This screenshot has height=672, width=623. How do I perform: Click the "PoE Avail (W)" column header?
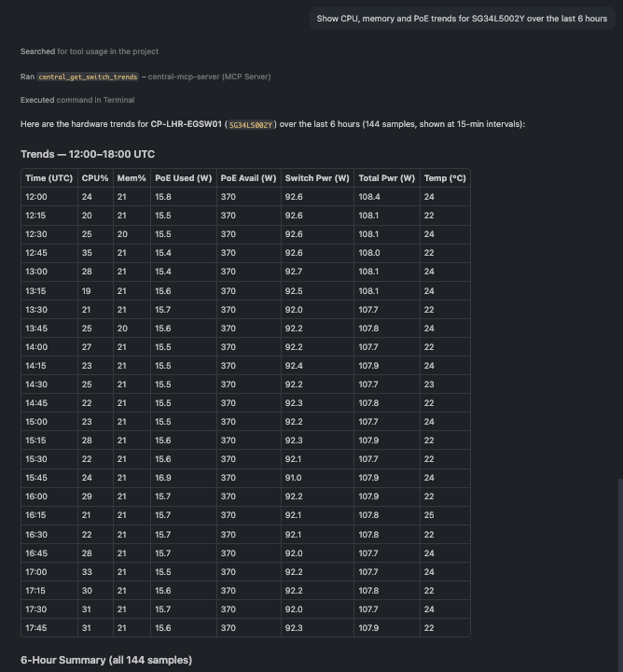point(248,178)
